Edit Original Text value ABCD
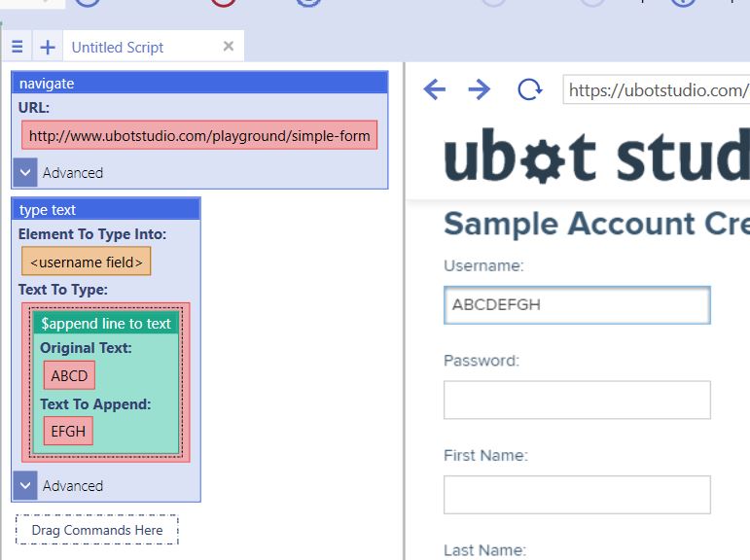 [69, 375]
